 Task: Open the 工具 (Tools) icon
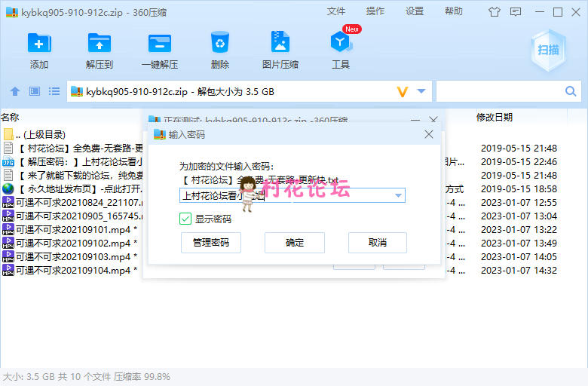click(341, 42)
